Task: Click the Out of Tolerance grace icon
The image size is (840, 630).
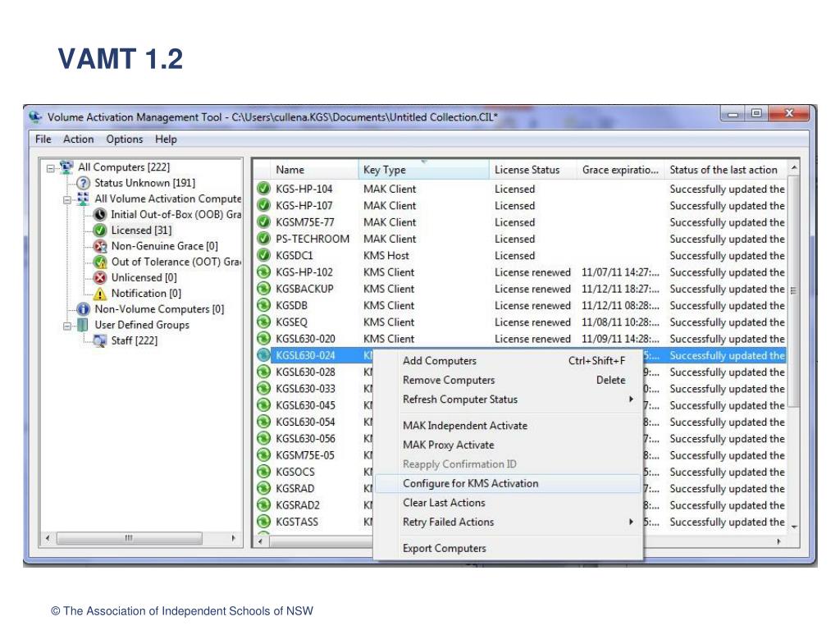Action: (x=100, y=262)
